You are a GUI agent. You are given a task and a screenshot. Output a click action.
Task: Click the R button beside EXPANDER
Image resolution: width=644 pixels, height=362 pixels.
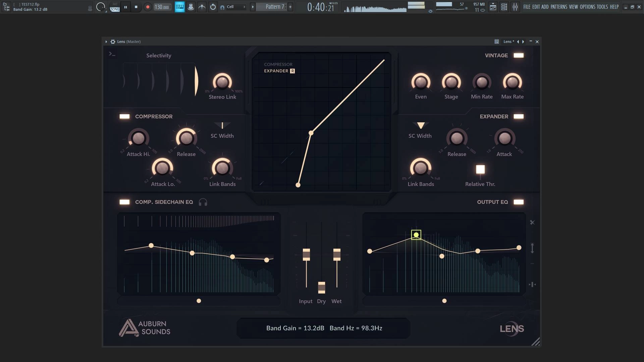click(x=292, y=71)
